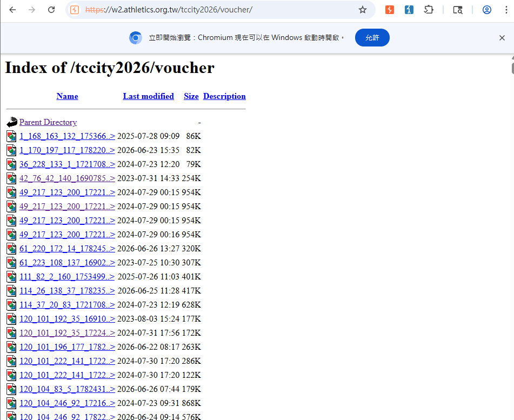Viewport: 514px width, 420px height.
Task: Open the orange lightning extension icon
Action: [x=390, y=10]
